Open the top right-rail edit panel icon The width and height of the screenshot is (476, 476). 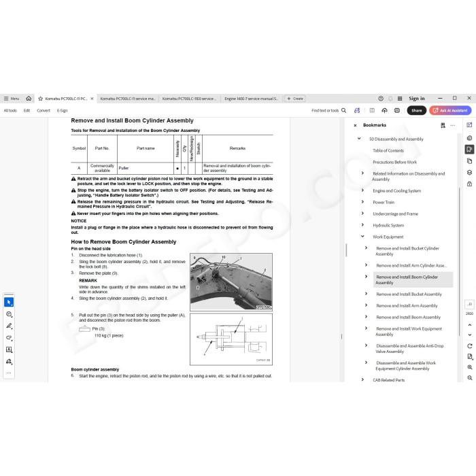469,124
